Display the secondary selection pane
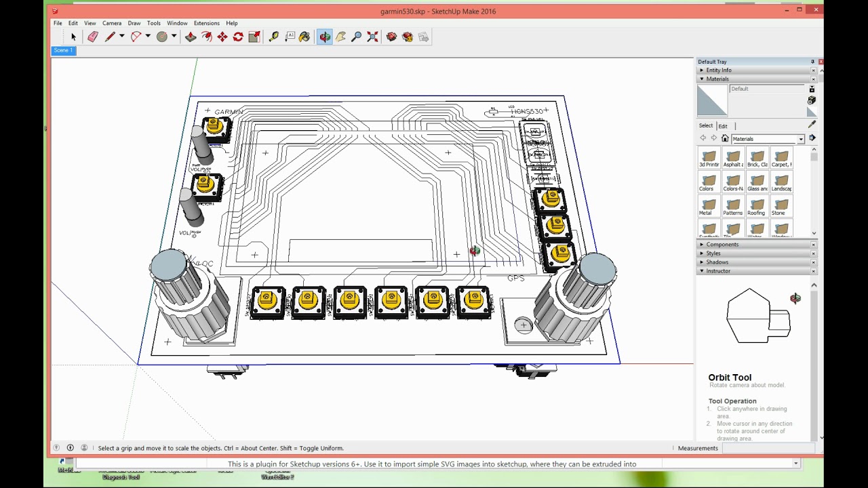The height and width of the screenshot is (488, 868). [x=812, y=89]
